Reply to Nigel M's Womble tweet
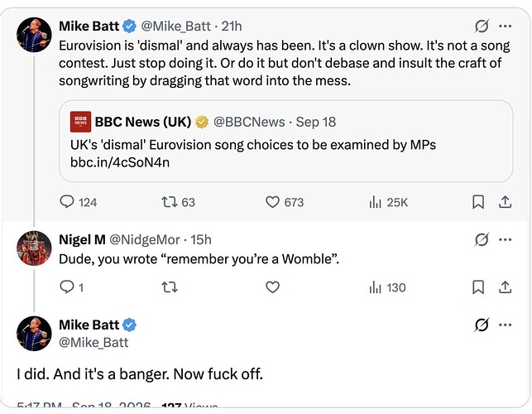The image size is (532, 414). 72,287
